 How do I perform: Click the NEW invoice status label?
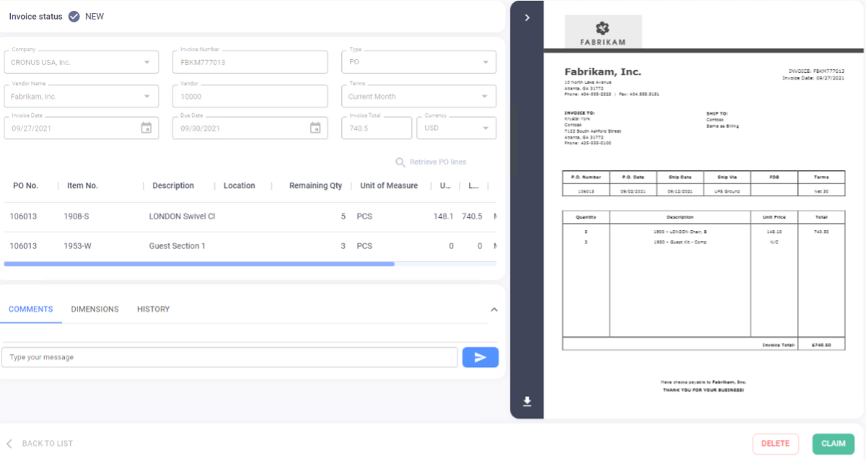coord(95,17)
